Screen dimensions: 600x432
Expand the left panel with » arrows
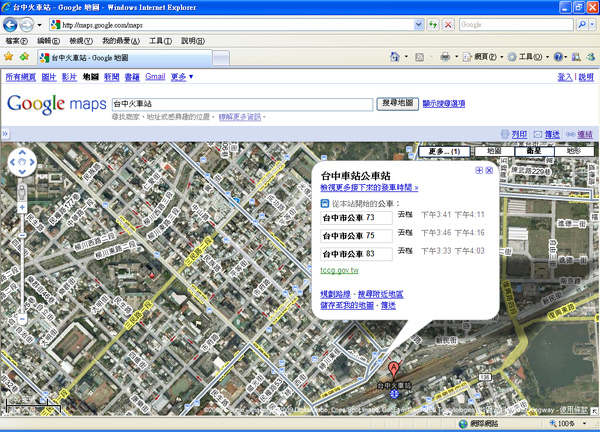pos(5,134)
